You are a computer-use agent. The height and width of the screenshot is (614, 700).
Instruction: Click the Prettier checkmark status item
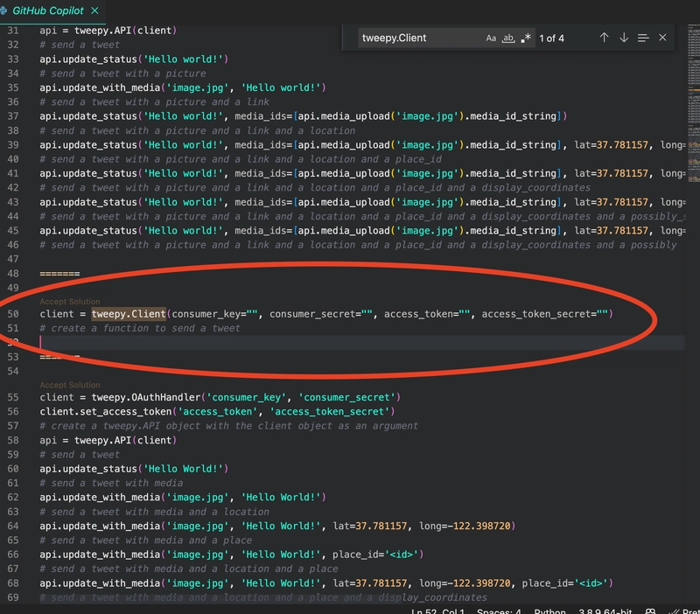click(682, 611)
